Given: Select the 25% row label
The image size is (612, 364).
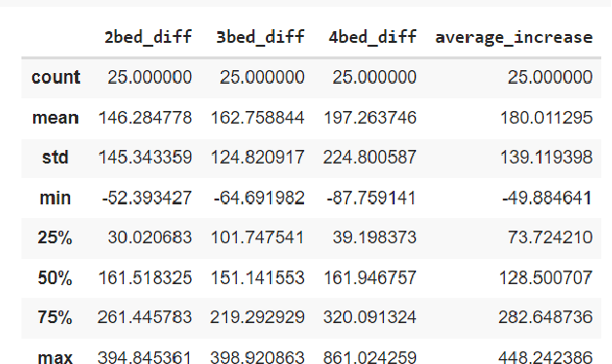Looking at the screenshot, I should coord(55,237).
